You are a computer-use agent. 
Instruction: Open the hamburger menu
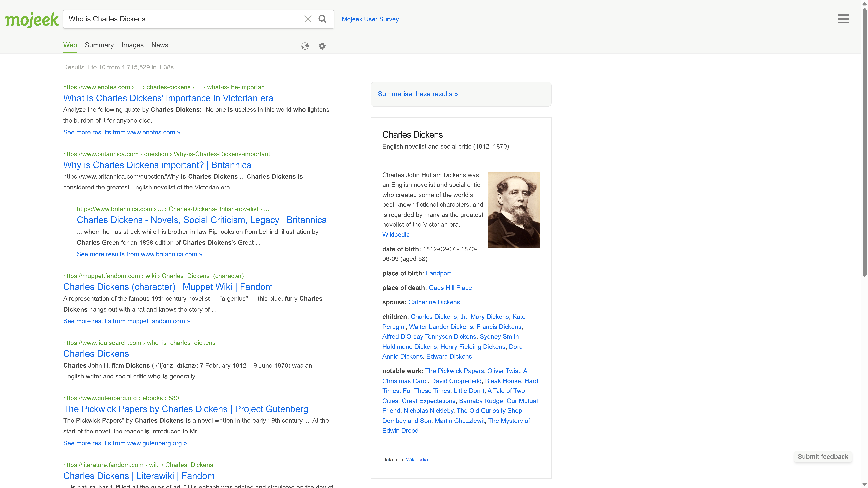[843, 19]
